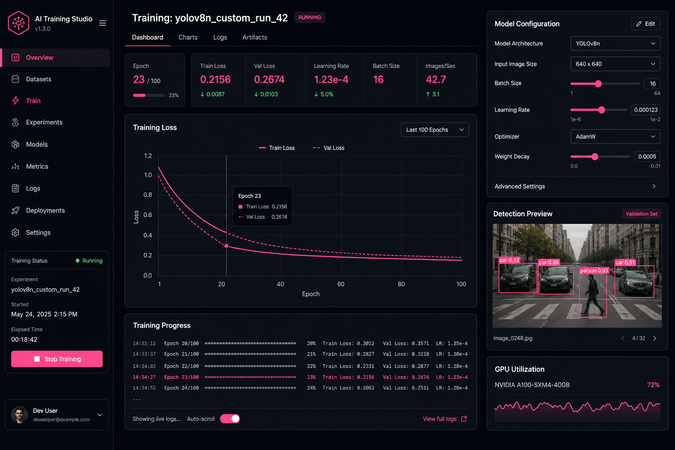Click Advanced Settings label
This screenshot has height=450, width=675.
tap(520, 186)
